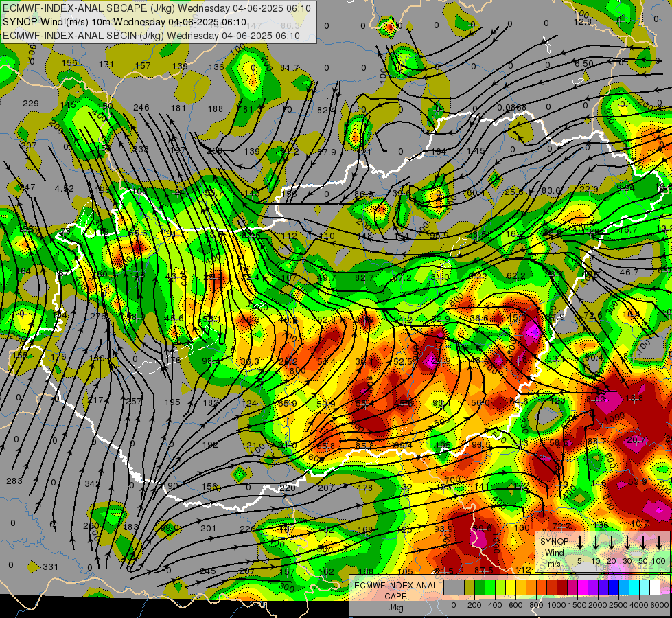Screen dimensions: 672x618
Task: Pick the pure yellow CAPE legend swatch
Action: click(x=511, y=587)
